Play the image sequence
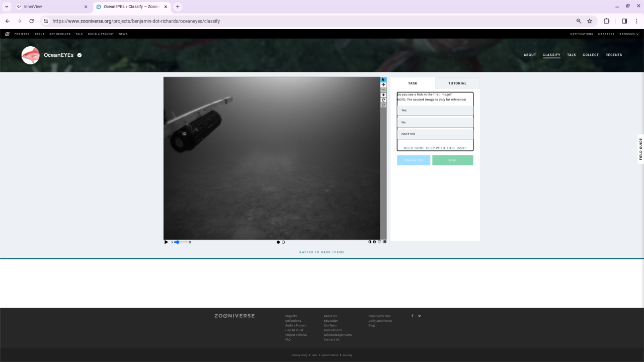 pyautogui.click(x=167, y=242)
